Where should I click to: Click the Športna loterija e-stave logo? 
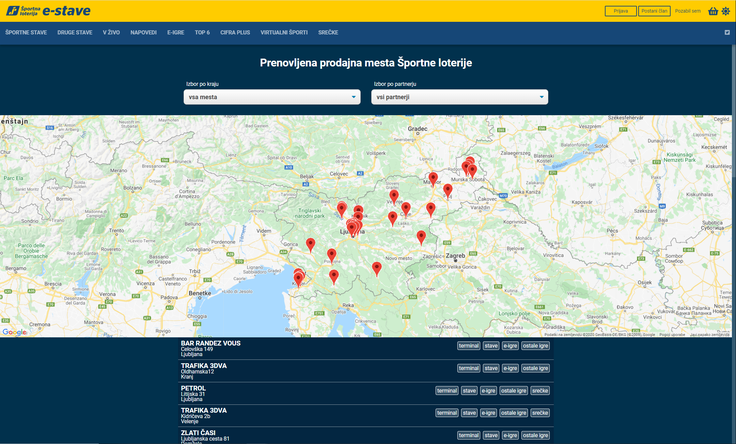pos(48,11)
